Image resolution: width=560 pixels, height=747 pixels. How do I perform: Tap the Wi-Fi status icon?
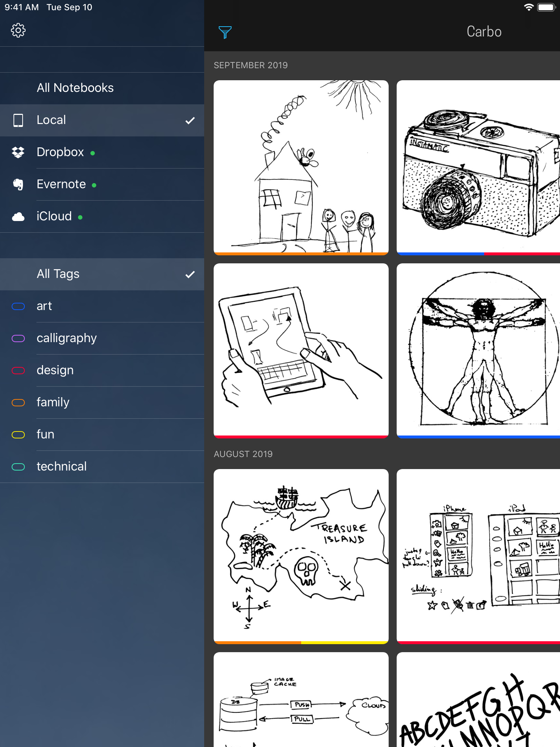point(529,7)
